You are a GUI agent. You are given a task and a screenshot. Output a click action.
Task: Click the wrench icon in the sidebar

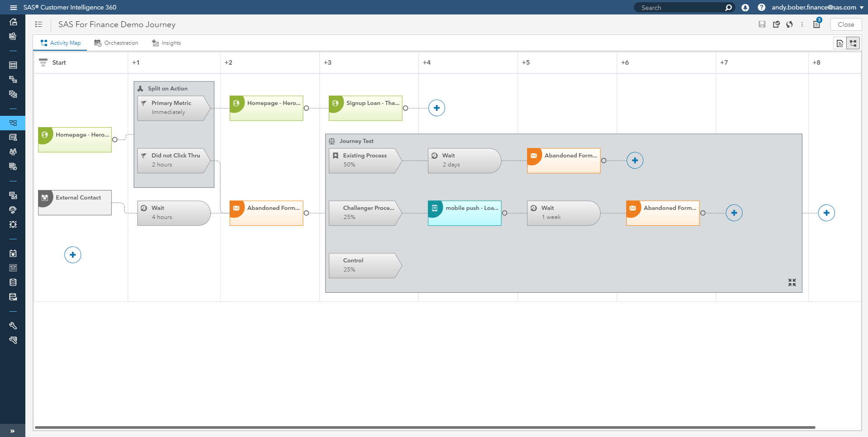13,326
